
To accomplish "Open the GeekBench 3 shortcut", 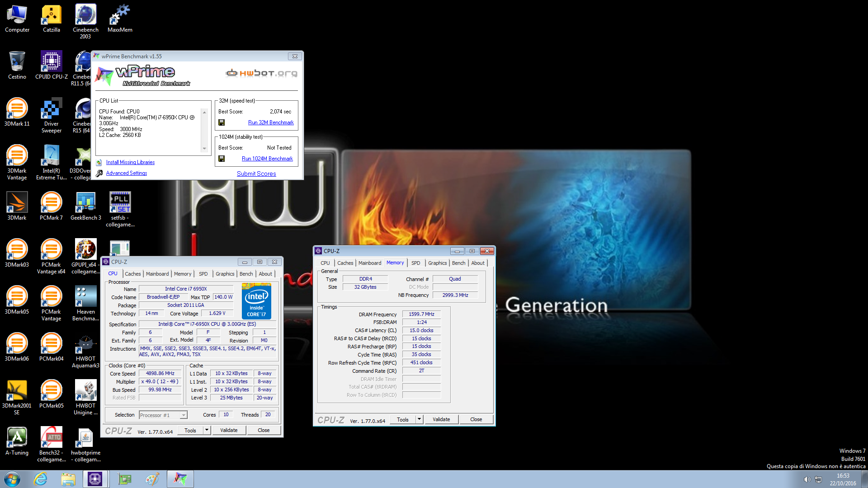I will [85, 206].
